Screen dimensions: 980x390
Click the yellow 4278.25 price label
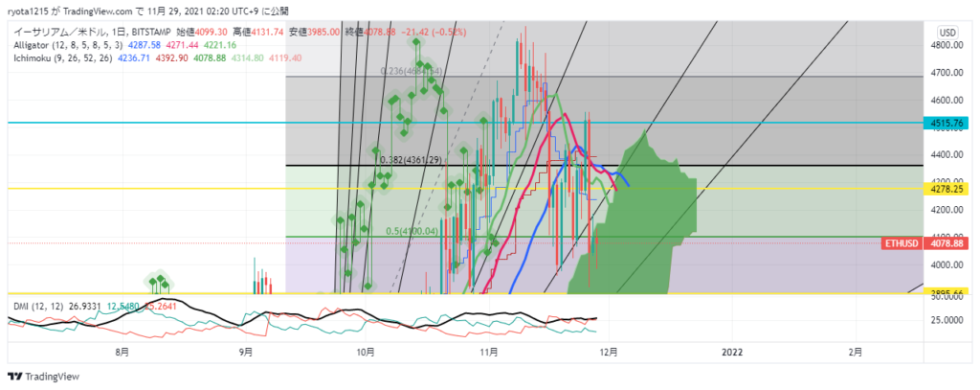(x=947, y=190)
